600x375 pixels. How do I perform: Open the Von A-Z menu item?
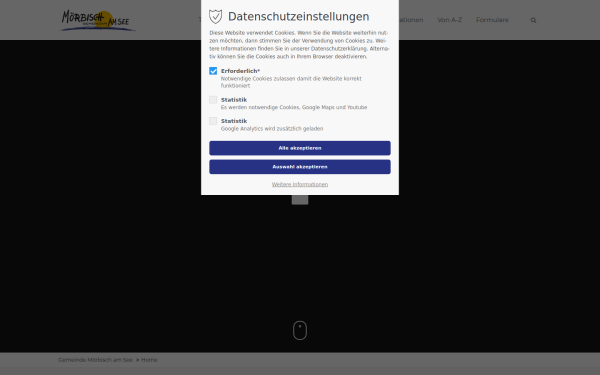tap(450, 20)
